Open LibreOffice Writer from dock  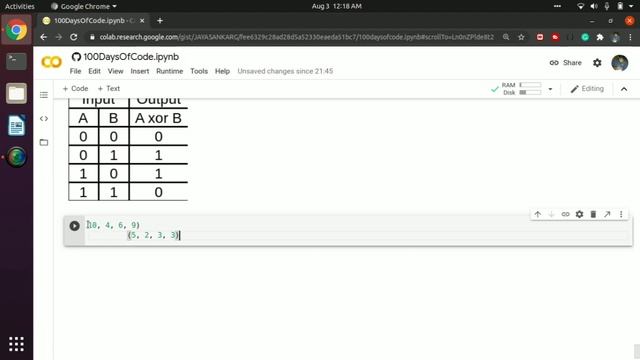coord(16,125)
